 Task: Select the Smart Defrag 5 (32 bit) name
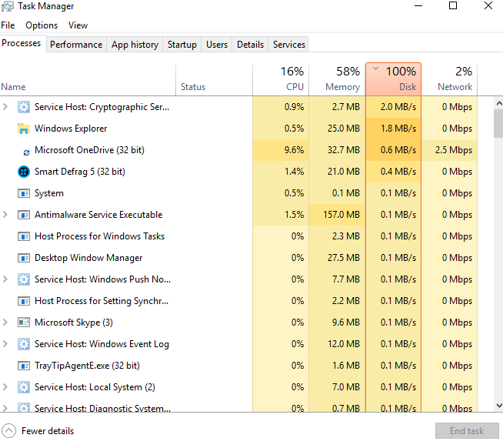pos(80,172)
